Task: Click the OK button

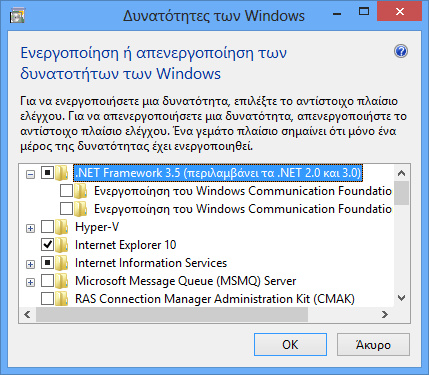Action: [x=290, y=345]
